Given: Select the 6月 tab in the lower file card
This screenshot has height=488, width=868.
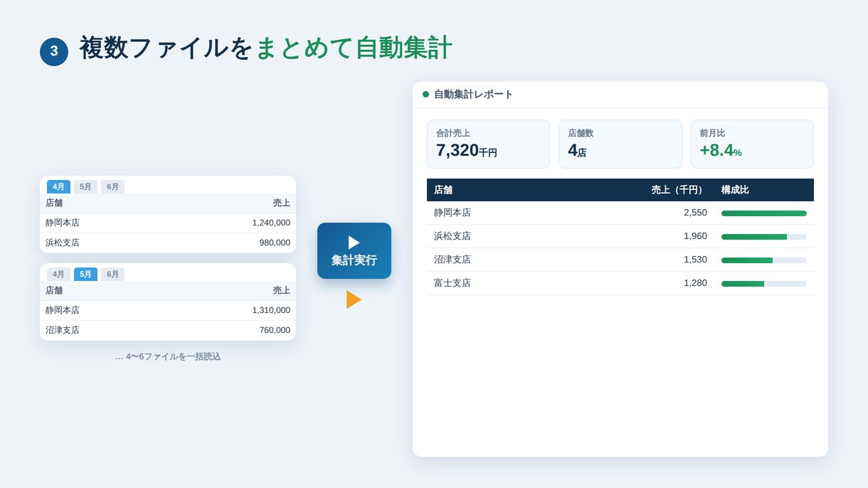Looking at the screenshot, I should (x=112, y=274).
